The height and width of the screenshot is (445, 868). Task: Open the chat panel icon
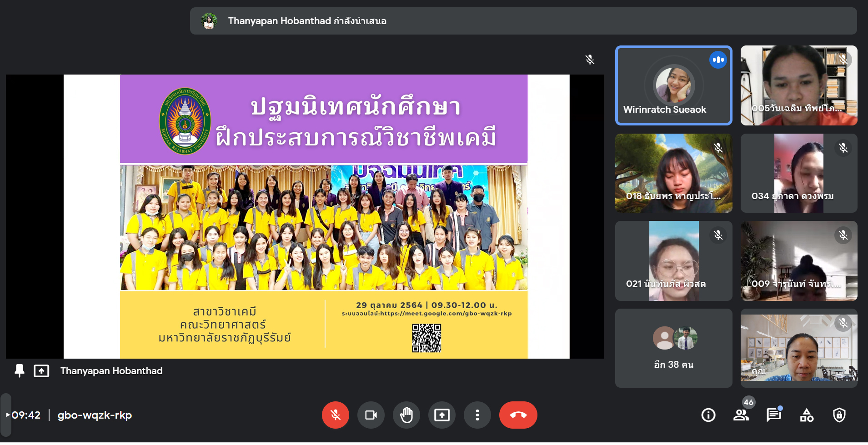point(774,415)
